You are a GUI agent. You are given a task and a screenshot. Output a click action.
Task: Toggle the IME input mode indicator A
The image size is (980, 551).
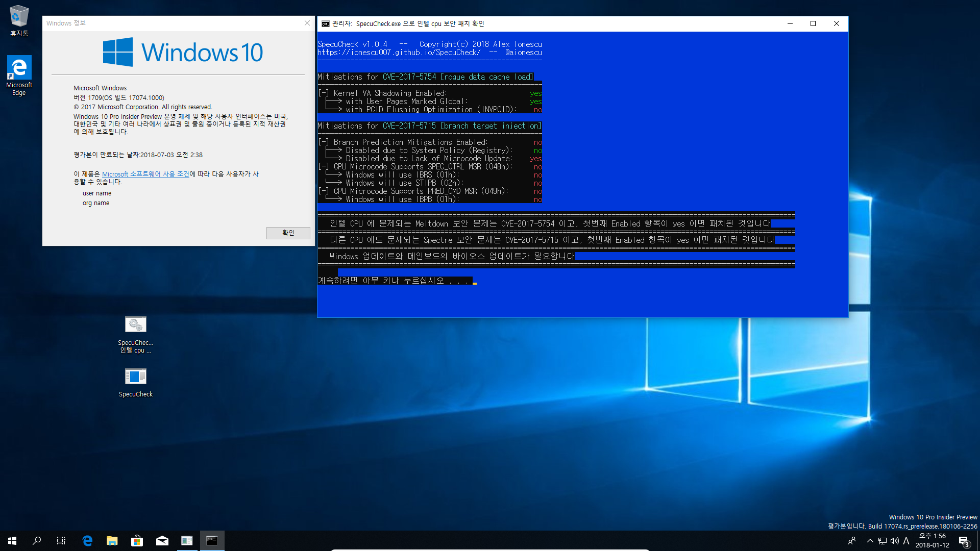(906, 541)
